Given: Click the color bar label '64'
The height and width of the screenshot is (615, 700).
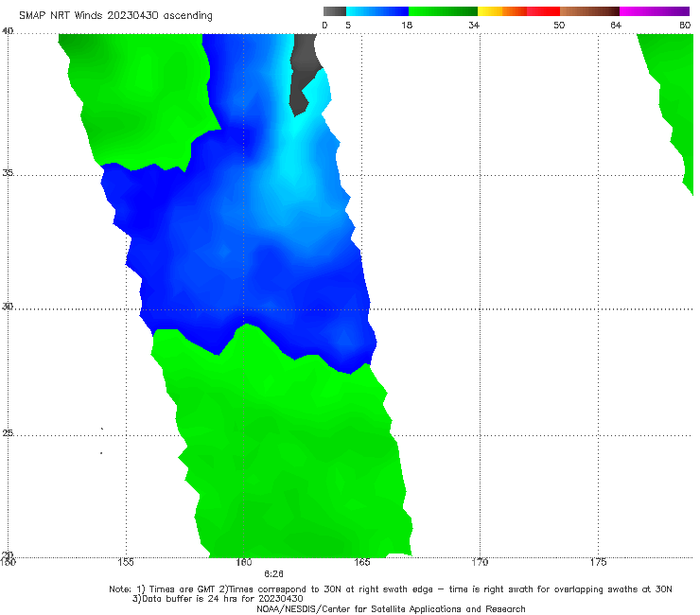Looking at the screenshot, I should coord(616,25).
